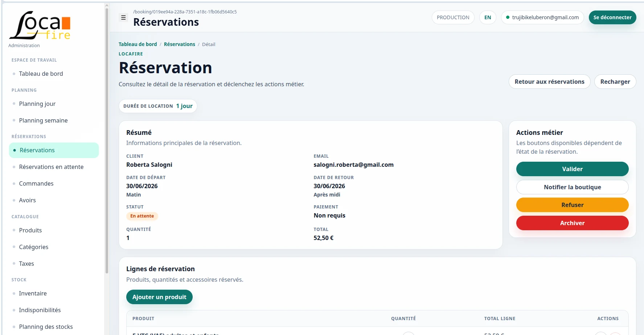The image size is (644, 335).
Task: Click Retour aux réservations
Action: [x=549, y=82]
